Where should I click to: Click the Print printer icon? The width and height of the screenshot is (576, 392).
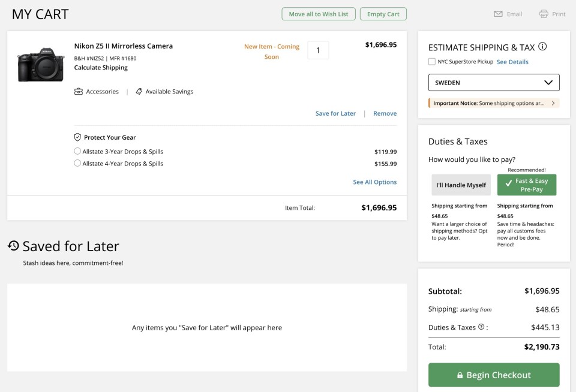click(x=544, y=14)
